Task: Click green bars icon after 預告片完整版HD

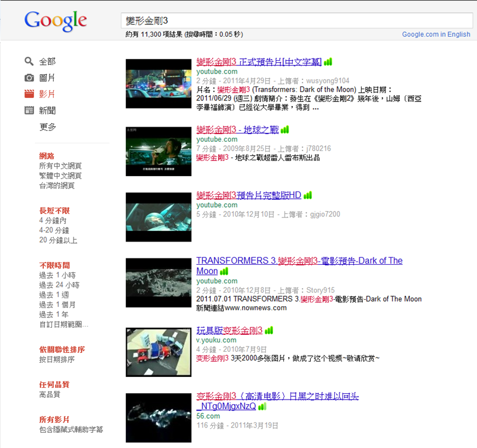Action: coord(307,195)
